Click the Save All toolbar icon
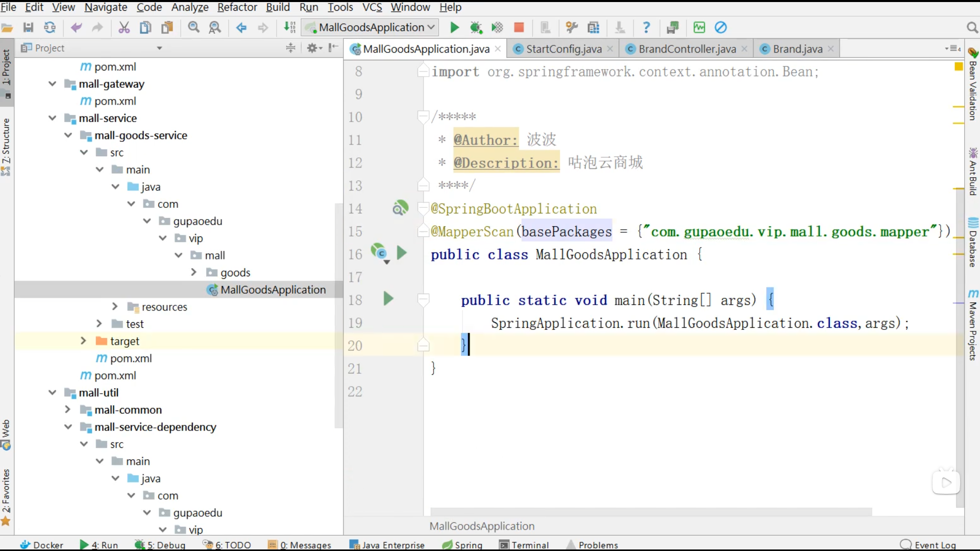 (x=28, y=28)
